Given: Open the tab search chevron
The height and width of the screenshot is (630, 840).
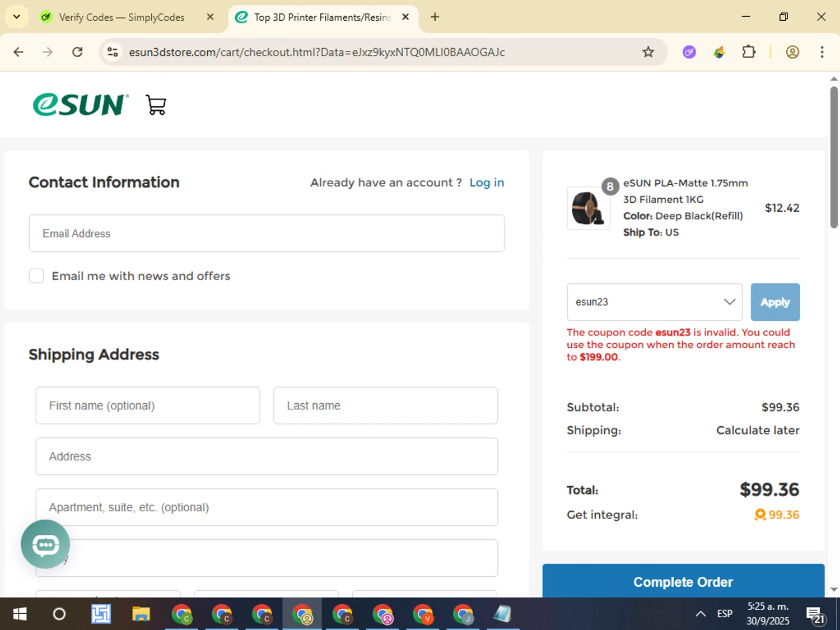Looking at the screenshot, I should (x=16, y=17).
